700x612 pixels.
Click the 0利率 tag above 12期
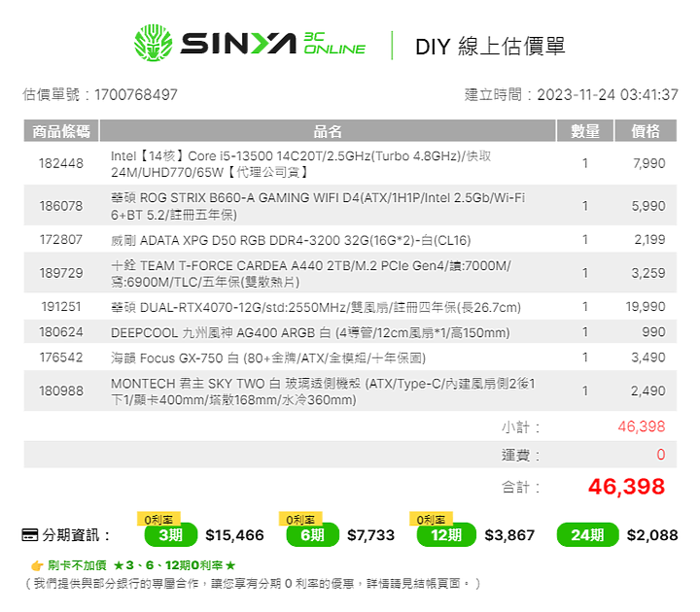point(431,519)
